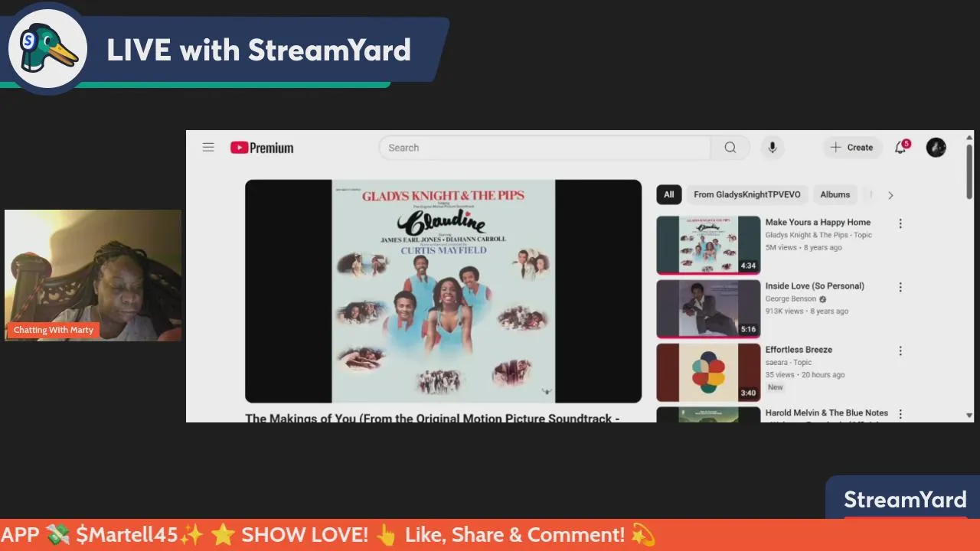Click The Makings of You video title

[433, 418]
